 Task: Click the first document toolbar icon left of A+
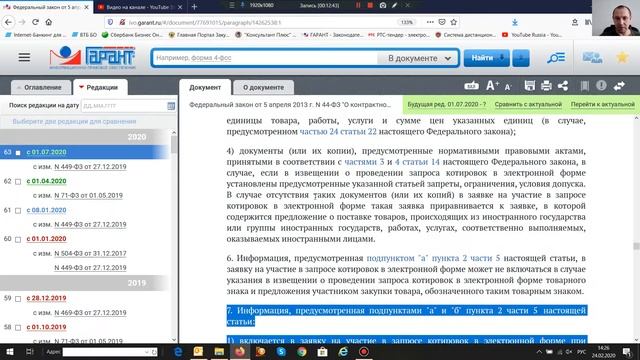click(x=471, y=86)
